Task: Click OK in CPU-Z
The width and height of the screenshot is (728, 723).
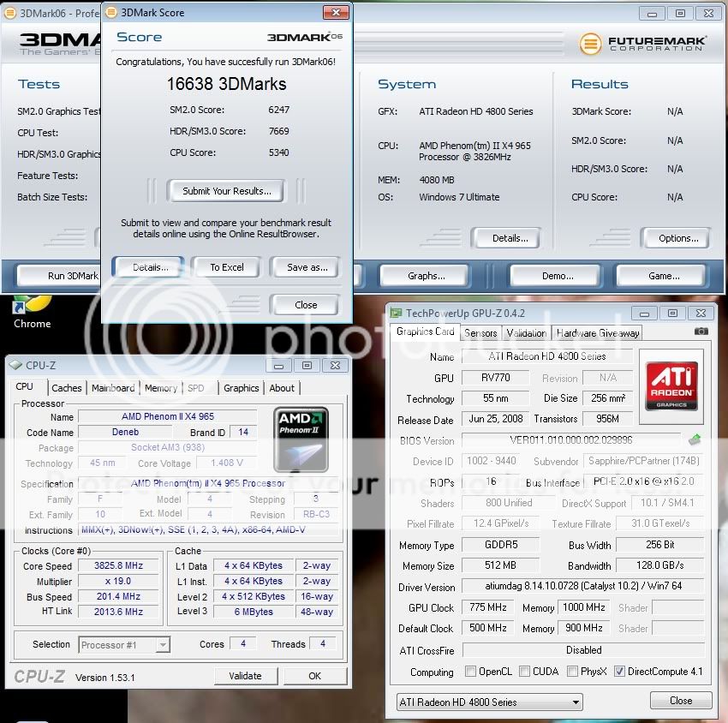Action: click(315, 676)
